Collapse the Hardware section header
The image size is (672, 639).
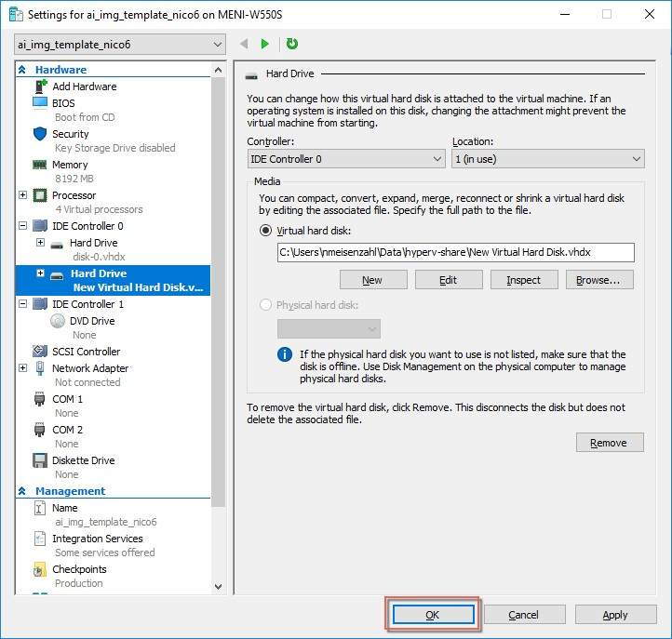(22, 70)
